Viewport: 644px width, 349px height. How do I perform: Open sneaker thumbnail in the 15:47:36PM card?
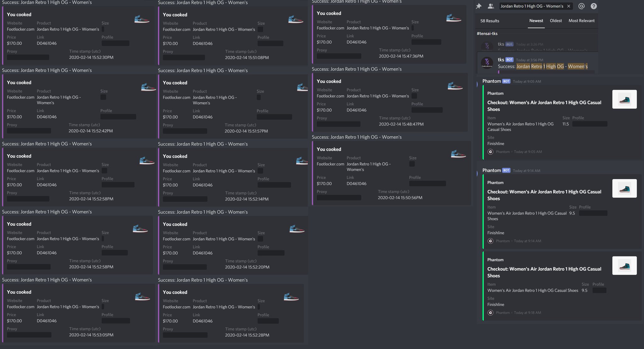pyautogui.click(x=454, y=18)
